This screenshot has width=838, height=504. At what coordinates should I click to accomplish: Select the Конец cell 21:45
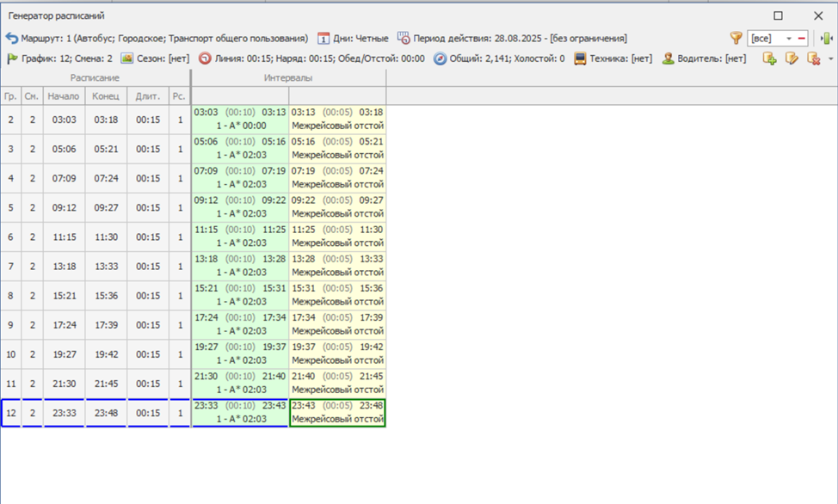106,384
